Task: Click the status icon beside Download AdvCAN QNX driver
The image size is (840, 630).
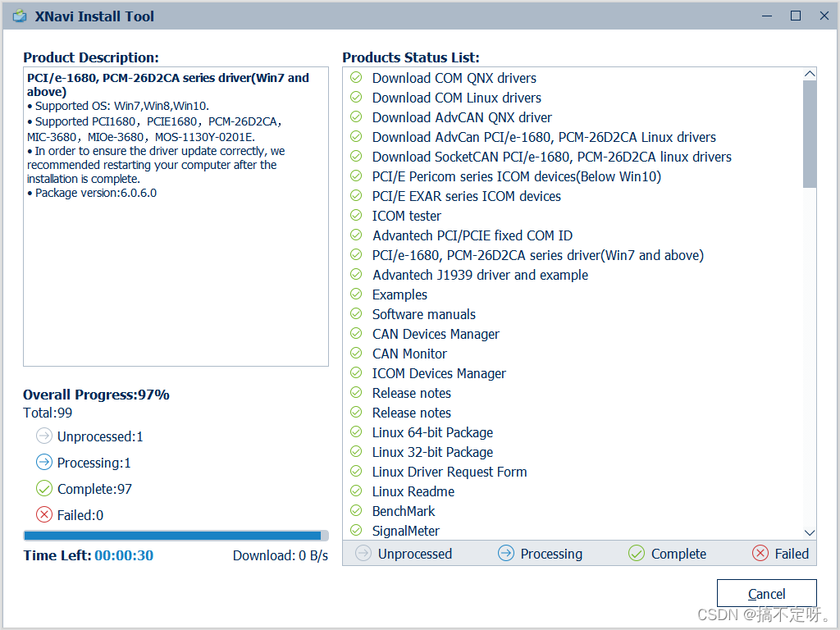Action: (x=356, y=116)
